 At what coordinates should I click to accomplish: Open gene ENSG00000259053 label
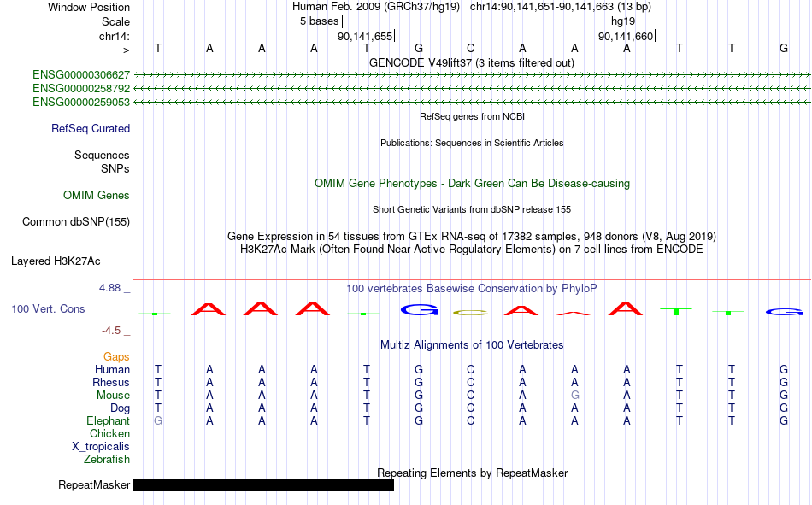(81, 102)
